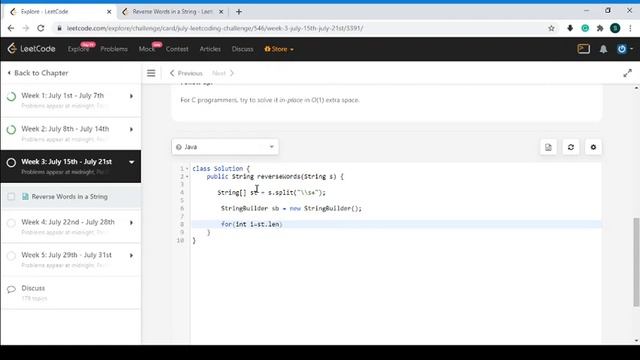Click the green Grammarly extension icon
Viewport: 640px width, 360px height.
coord(585,28)
